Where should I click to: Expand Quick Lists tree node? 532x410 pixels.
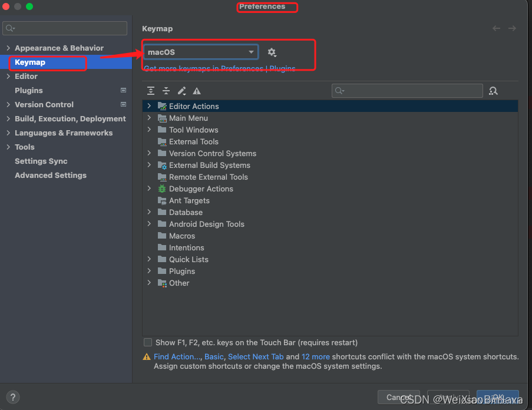[x=149, y=259]
